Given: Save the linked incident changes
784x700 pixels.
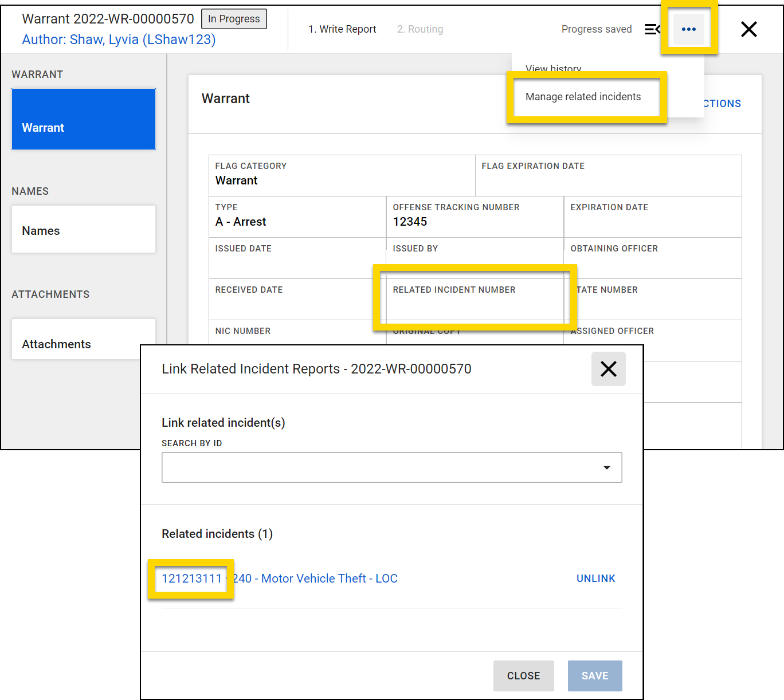Looking at the screenshot, I should pos(594,675).
